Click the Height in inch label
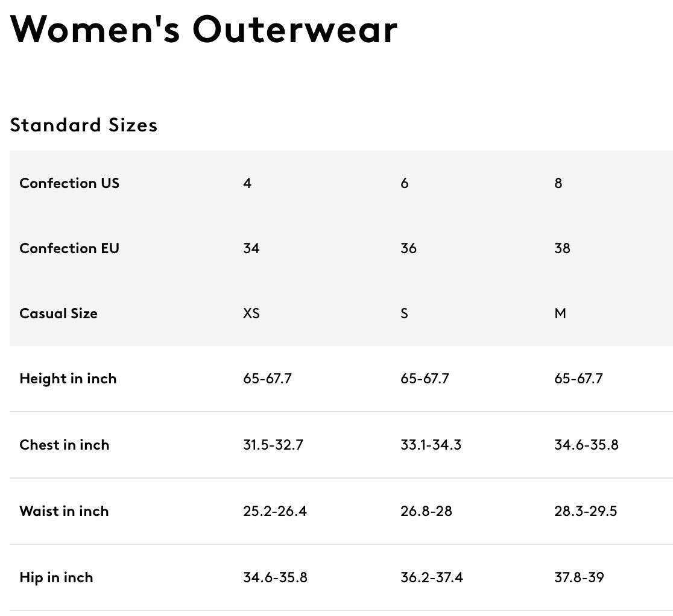The height and width of the screenshot is (616, 673). coord(68,379)
